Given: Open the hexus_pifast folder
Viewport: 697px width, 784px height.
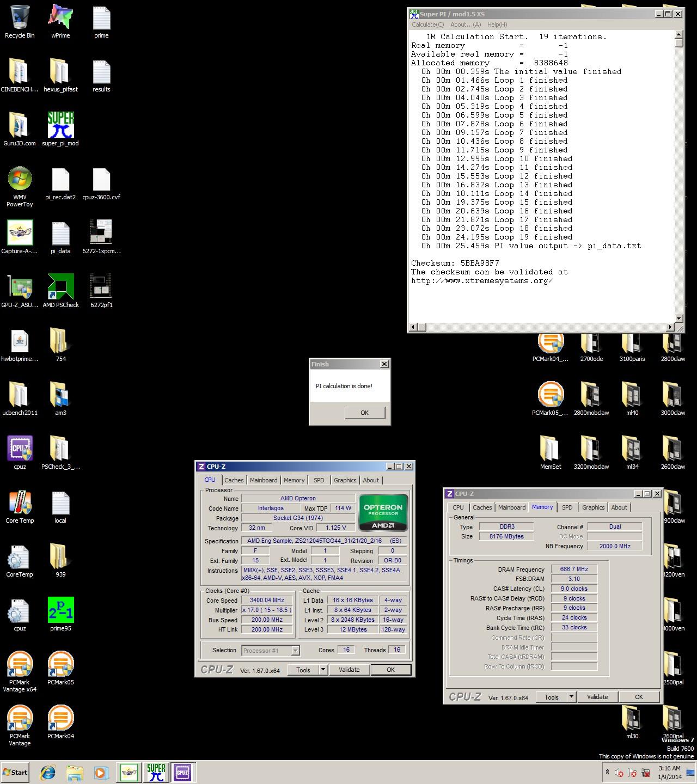Looking at the screenshot, I should [x=60, y=76].
